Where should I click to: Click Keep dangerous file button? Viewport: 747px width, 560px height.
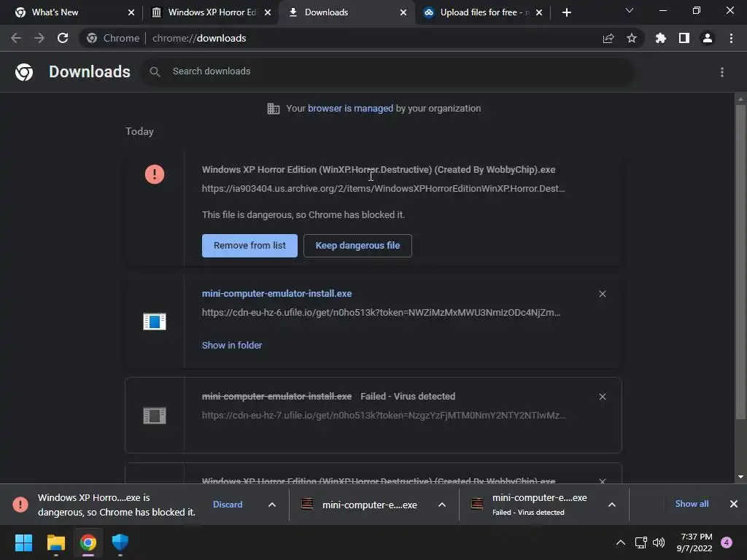pyautogui.click(x=357, y=246)
